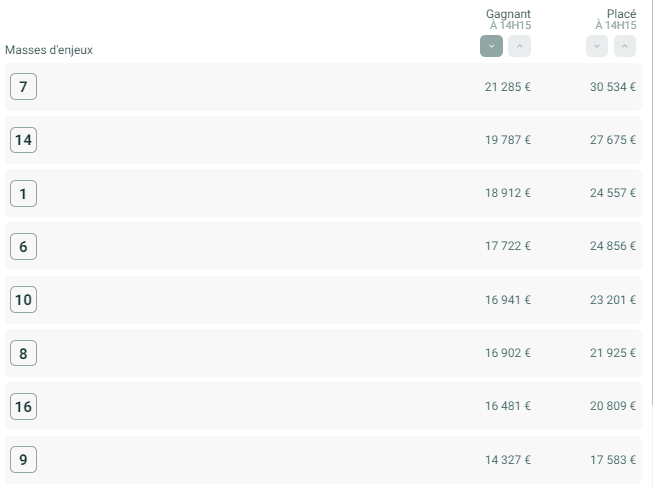Select the 19 787 € Gagnant value
Image resolution: width=653 pixels, height=489 pixels.
coord(508,140)
